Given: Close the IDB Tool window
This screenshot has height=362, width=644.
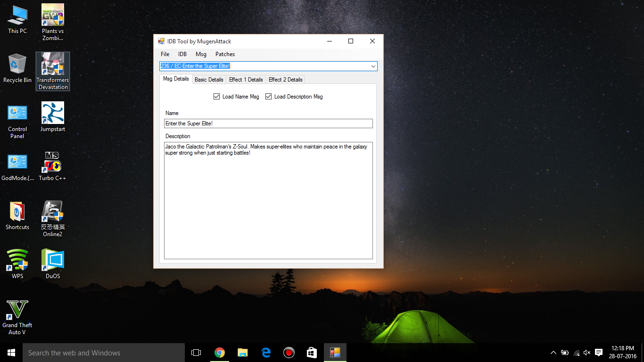Looking at the screenshot, I should (372, 41).
